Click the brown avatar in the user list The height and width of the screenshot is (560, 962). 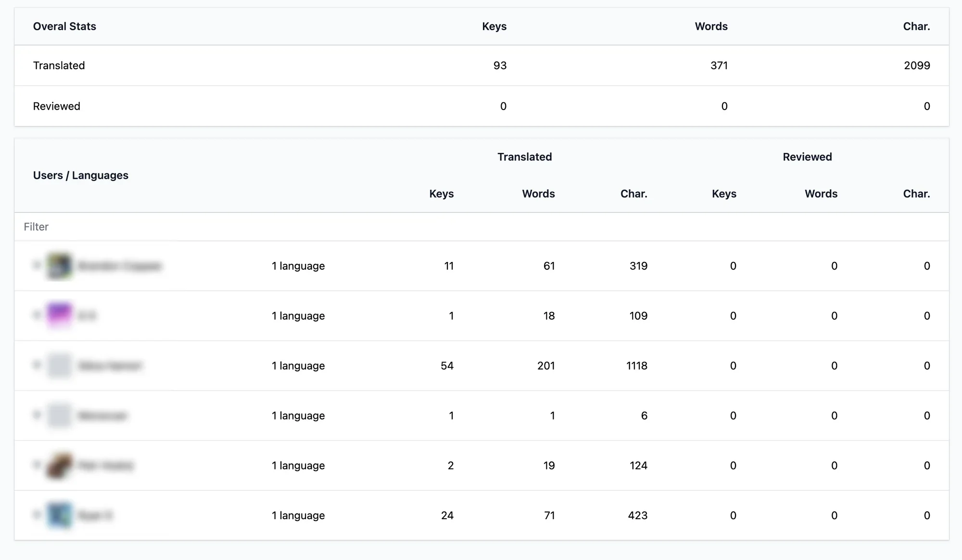click(59, 465)
